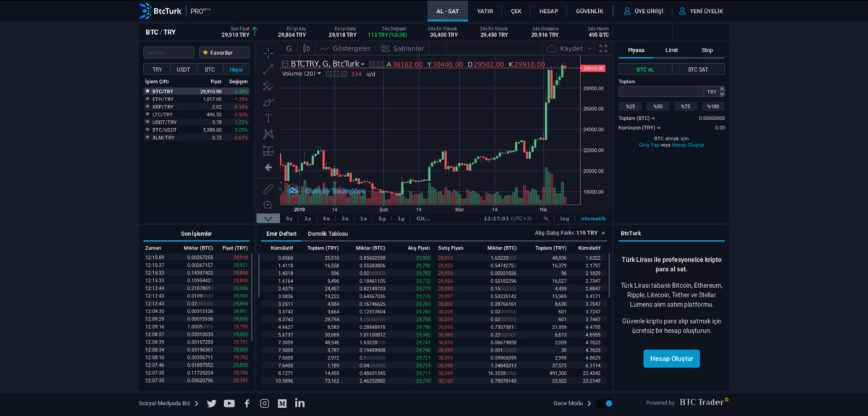The image size is (868, 416).
Task: Open the ÇEK withdraw menu
Action: click(x=516, y=11)
